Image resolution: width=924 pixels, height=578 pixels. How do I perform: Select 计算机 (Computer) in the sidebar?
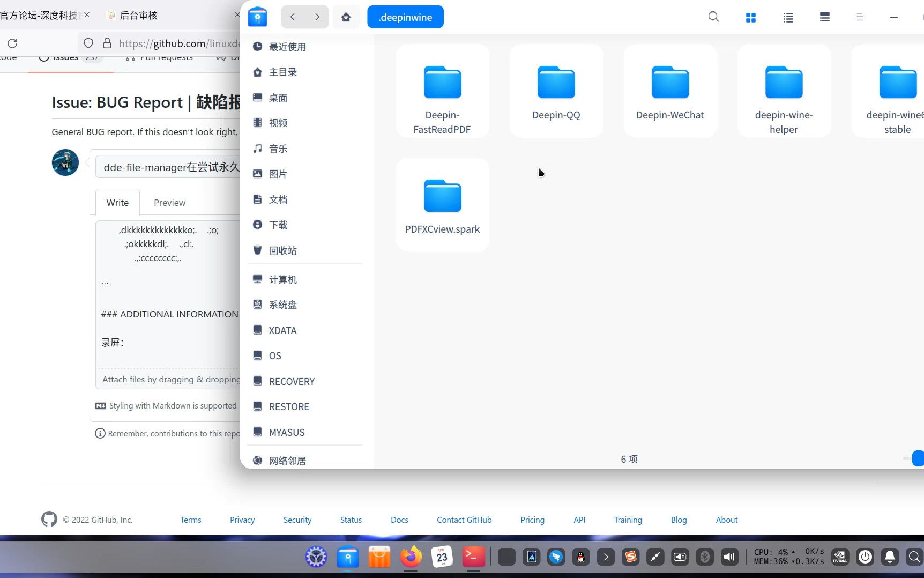[283, 279]
